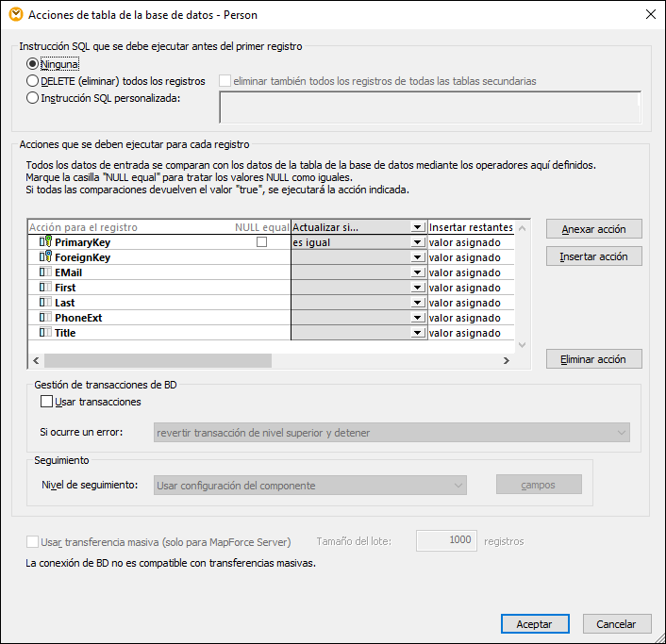
Task: Select DELETE todos los registros option
Action: 34,81
